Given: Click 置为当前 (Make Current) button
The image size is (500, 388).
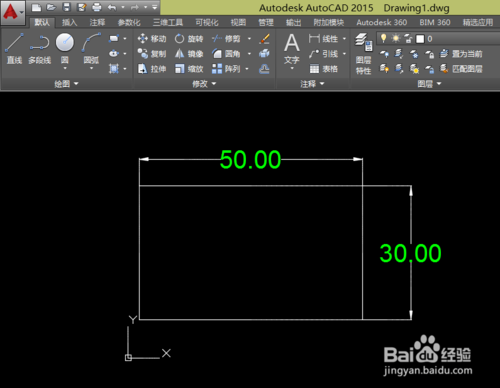Looking at the screenshot, I should [461, 54].
